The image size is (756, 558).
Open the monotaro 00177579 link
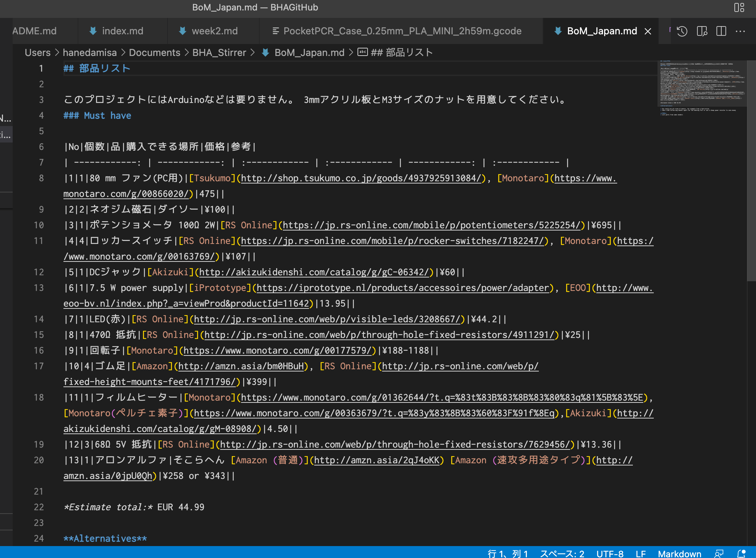(x=278, y=351)
